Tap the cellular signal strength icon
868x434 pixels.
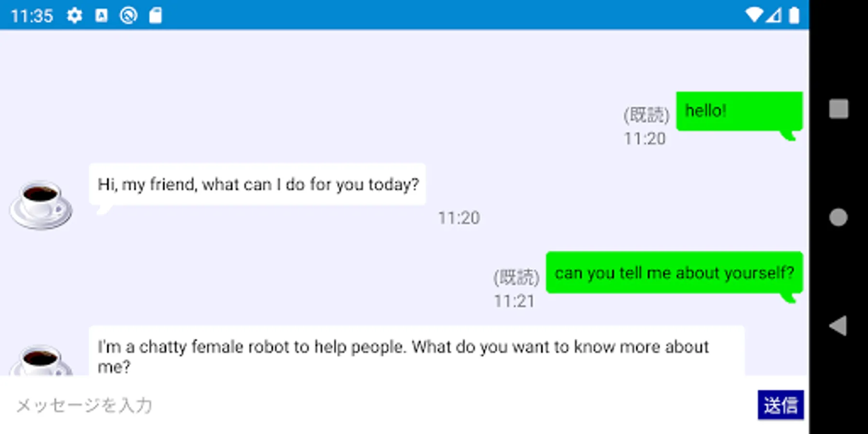(774, 15)
